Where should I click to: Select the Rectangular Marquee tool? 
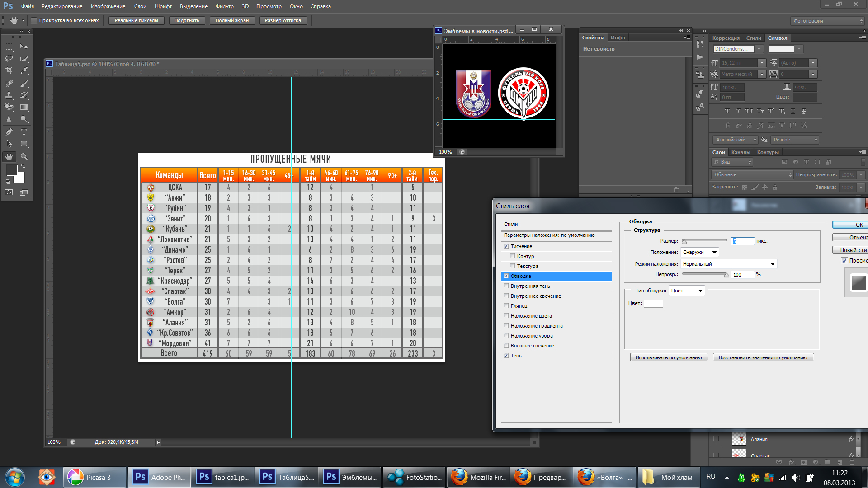point(9,47)
